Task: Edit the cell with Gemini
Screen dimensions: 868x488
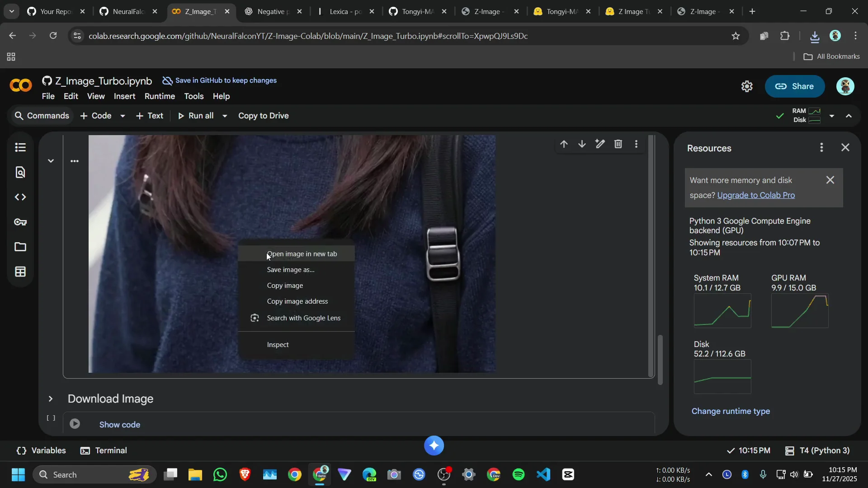Action: (600, 144)
